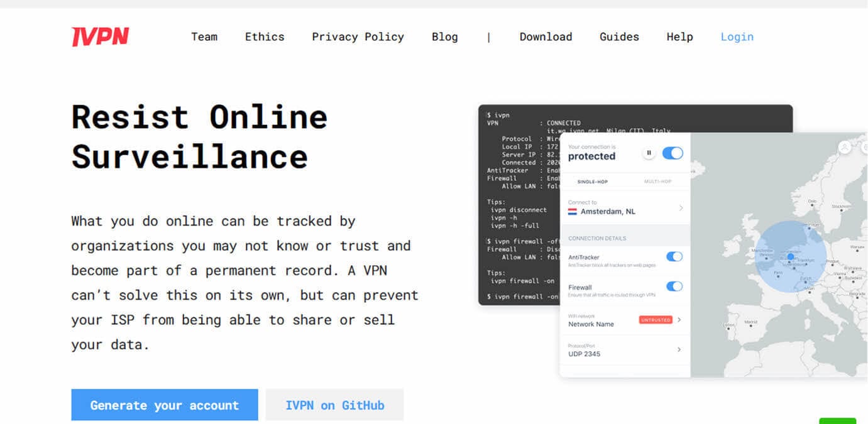Click the "ivpn disconnect" tip in terminal
The height and width of the screenshot is (424, 868).
(519, 210)
